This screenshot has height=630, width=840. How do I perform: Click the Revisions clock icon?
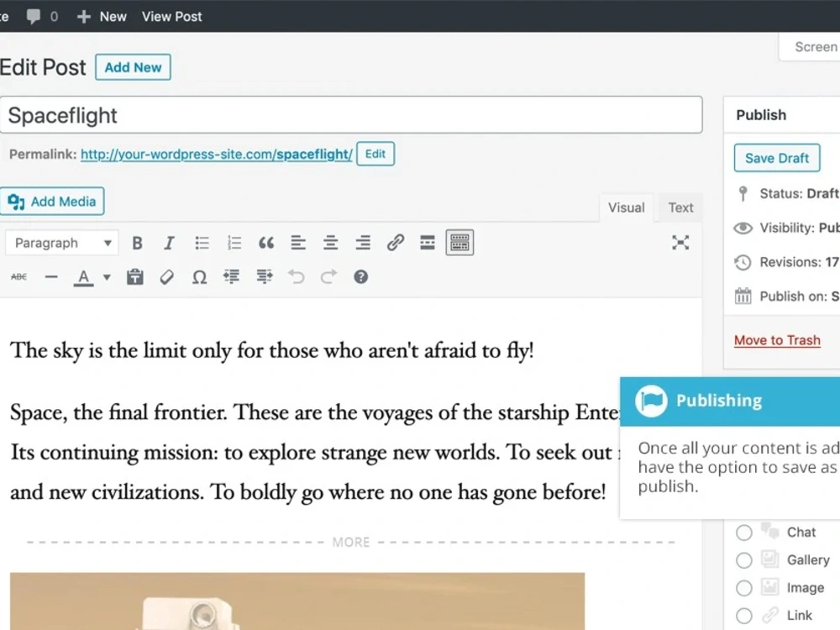tap(743, 262)
